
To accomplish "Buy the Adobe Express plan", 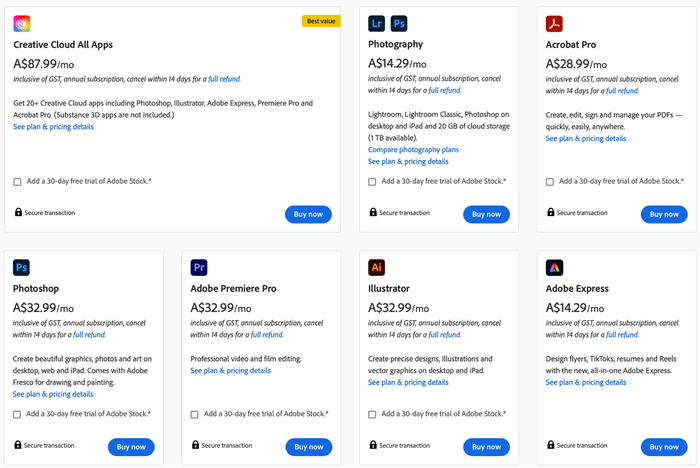I will [664, 447].
